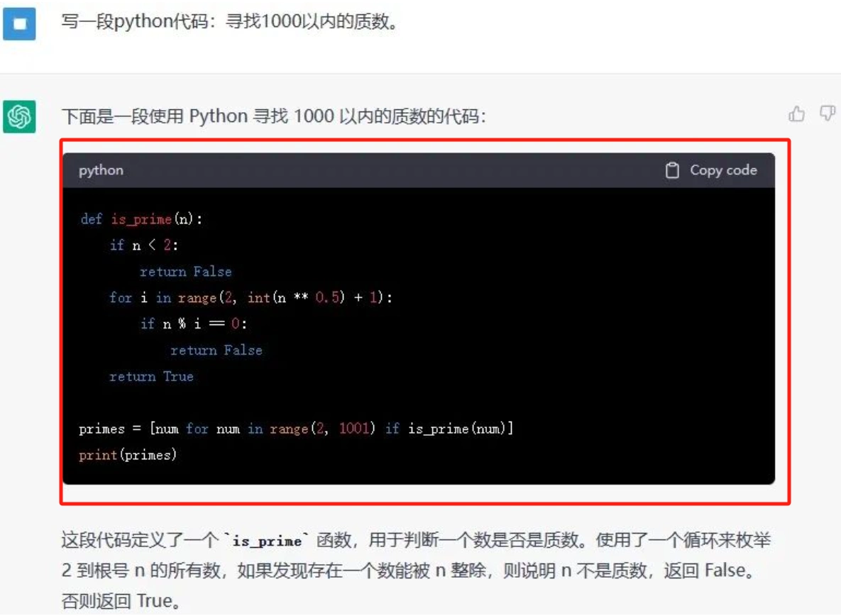Click the explanation line containing '返回 False'
Screen dimensions: 841x616
409,571
